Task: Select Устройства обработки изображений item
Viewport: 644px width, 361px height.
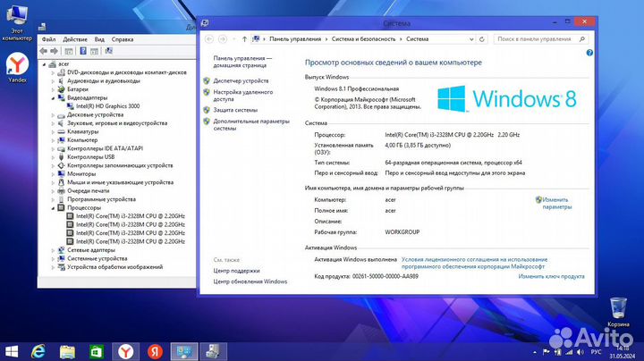Action: pyautogui.click(x=115, y=267)
